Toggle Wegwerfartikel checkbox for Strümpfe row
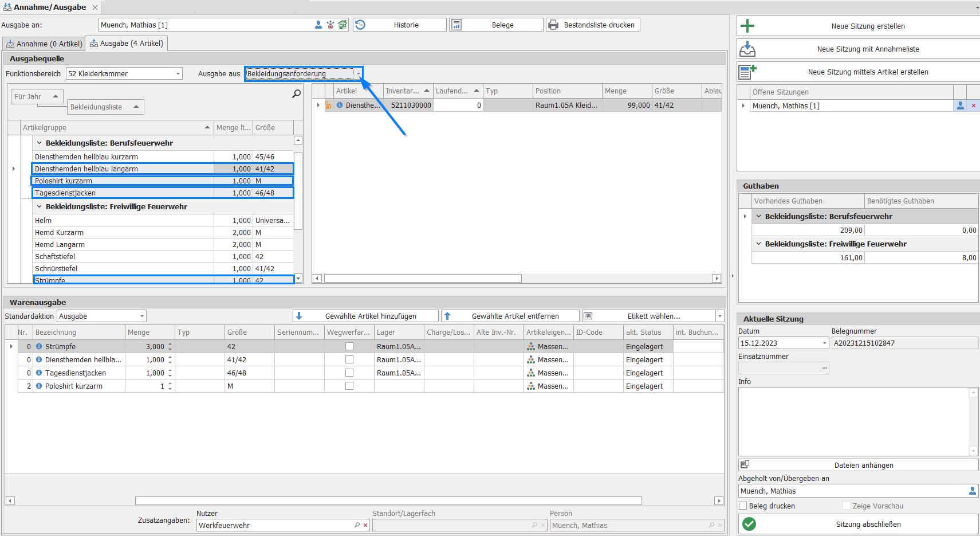This screenshot has height=536, width=980. (x=349, y=346)
